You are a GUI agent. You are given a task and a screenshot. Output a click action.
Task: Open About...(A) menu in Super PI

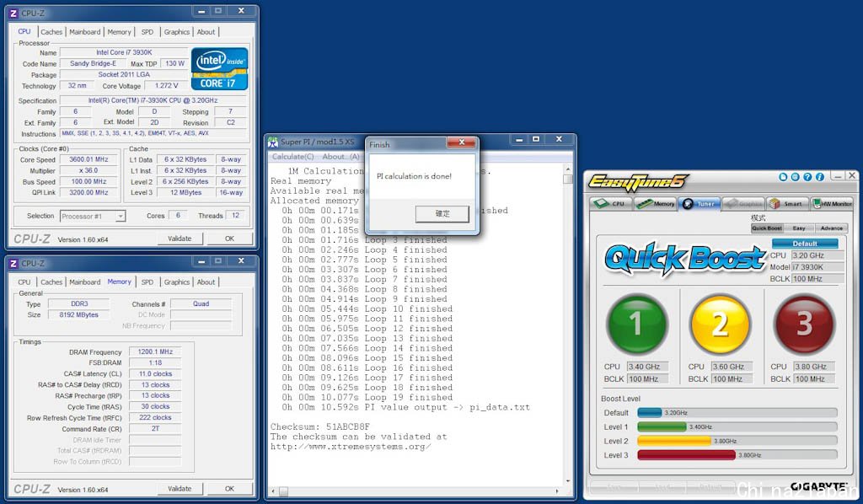(340, 157)
